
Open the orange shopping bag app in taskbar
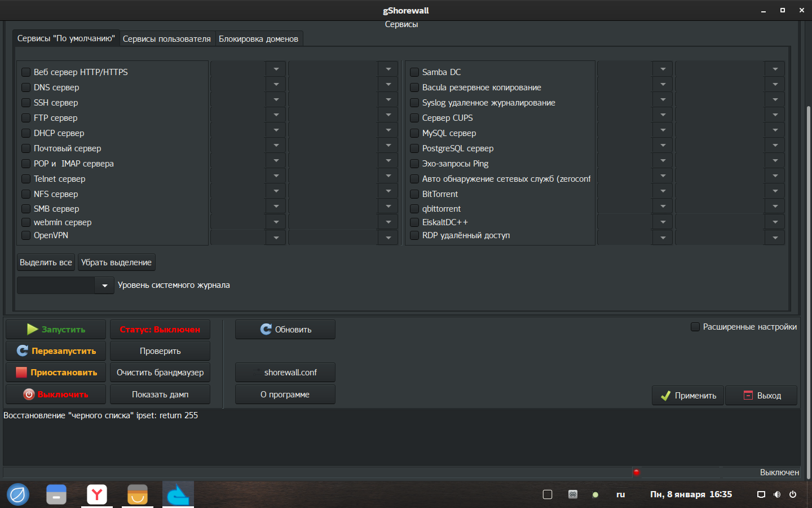click(138, 495)
